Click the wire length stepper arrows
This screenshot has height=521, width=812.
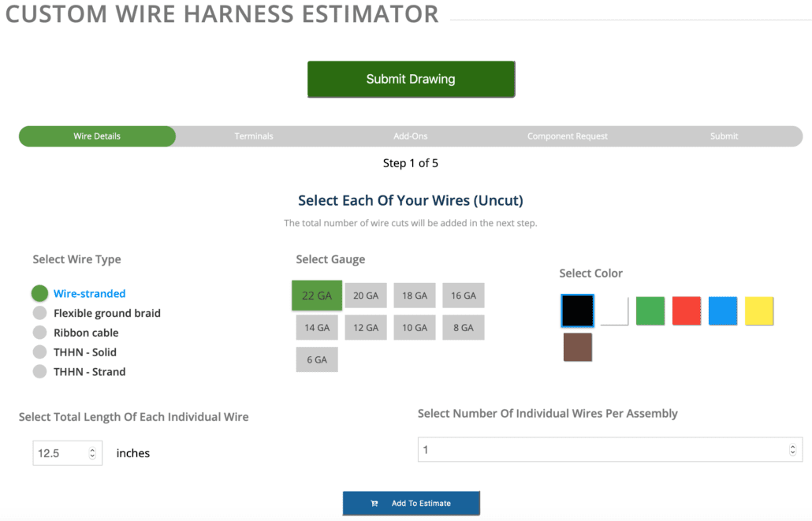pos(92,453)
